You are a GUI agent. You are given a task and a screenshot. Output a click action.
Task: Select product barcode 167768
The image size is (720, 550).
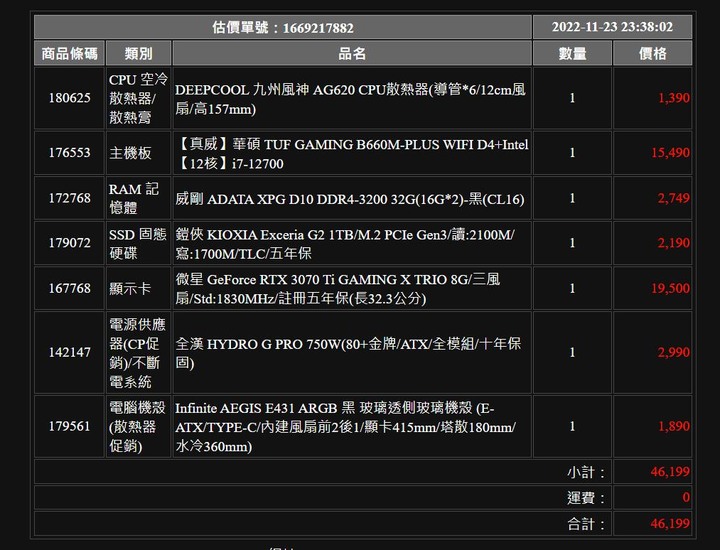coord(69,288)
